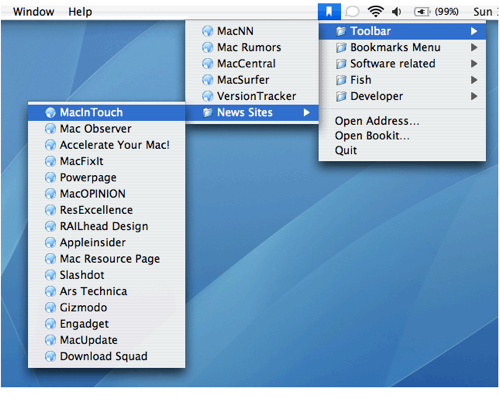
Task: Expand the News Sites submenu arrow
Action: point(307,113)
